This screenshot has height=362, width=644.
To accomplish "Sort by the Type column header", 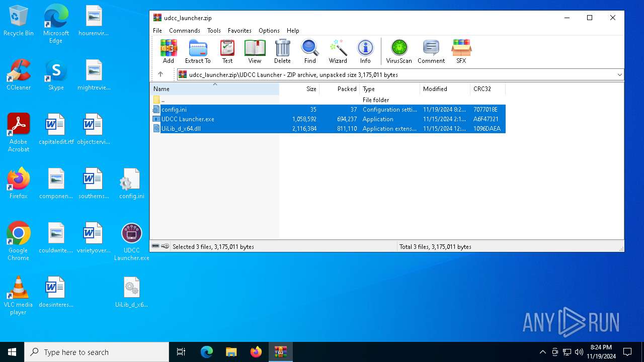I will click(x=390, y=89).
